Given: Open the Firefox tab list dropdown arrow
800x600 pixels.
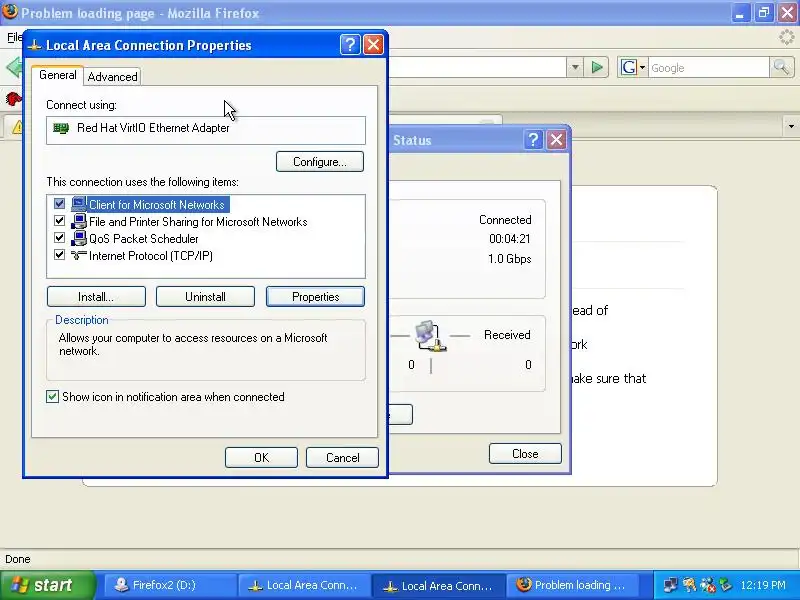Looking at the screenshot, I should pyautogui.click(x=791, y=126).
